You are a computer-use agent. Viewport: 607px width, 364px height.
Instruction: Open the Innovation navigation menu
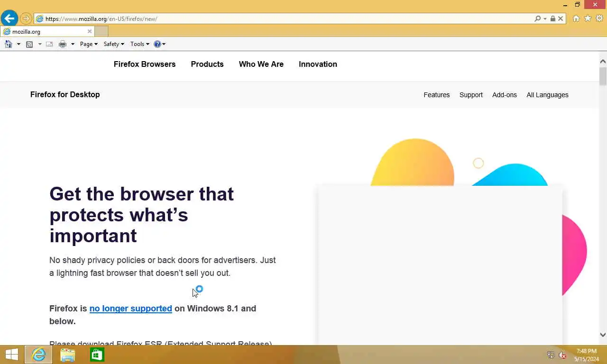[318, 64]
